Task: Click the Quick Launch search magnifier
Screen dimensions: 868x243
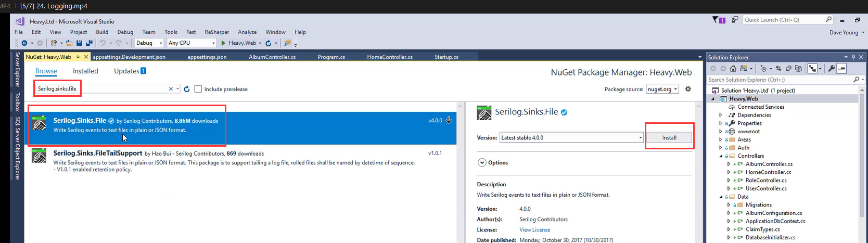Action: point(828,20)
